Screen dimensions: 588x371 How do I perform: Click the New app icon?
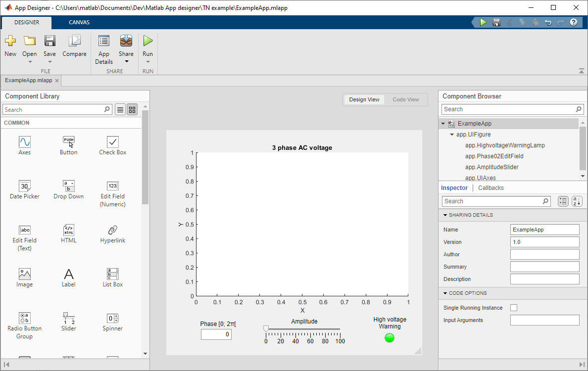[x=10, y=42]
